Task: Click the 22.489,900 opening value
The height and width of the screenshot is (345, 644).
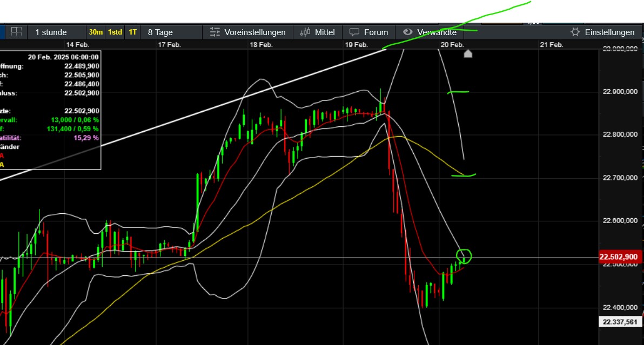Action: pyautogui.click(x=82, y=66)
